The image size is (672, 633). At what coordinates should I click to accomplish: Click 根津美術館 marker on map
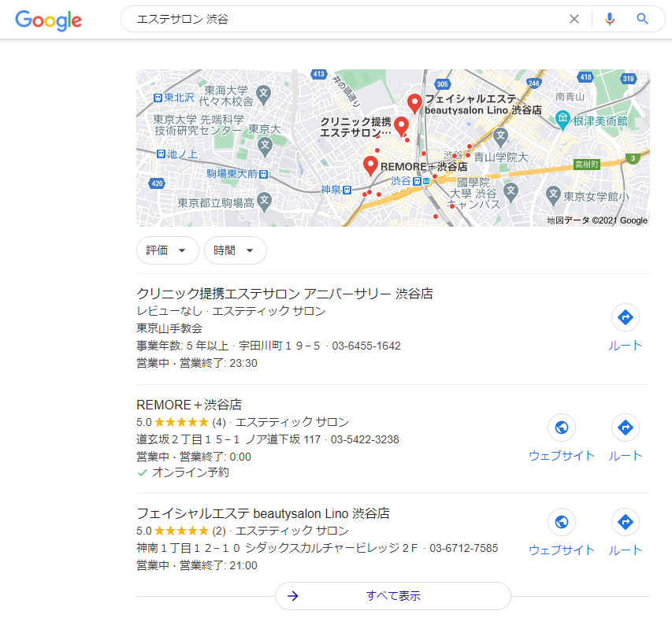tap(562, 120)
